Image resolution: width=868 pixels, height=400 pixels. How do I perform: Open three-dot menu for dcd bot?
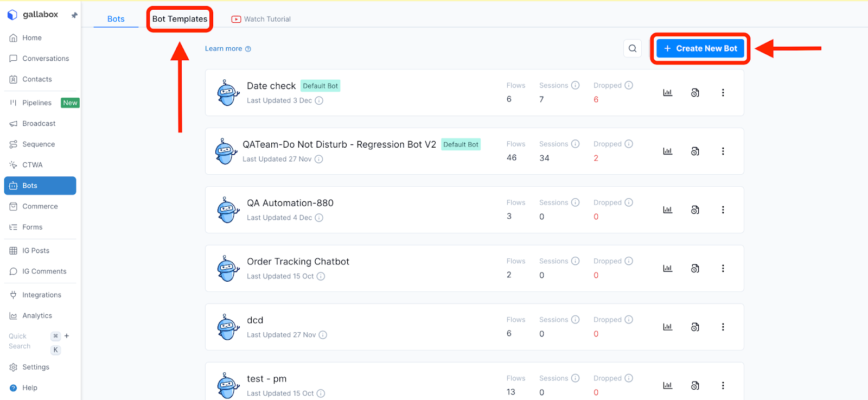point(723,327)
